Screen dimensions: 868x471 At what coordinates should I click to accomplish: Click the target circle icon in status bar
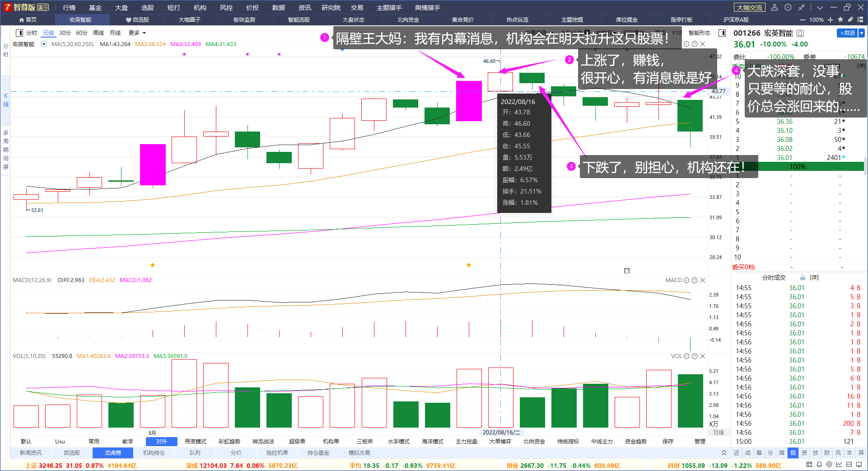[x=829, y=465]
